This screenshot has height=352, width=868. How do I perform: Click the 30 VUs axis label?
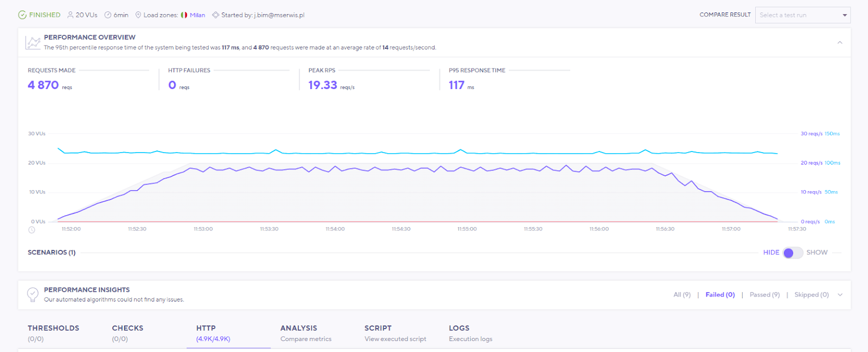tap(37, 134)
